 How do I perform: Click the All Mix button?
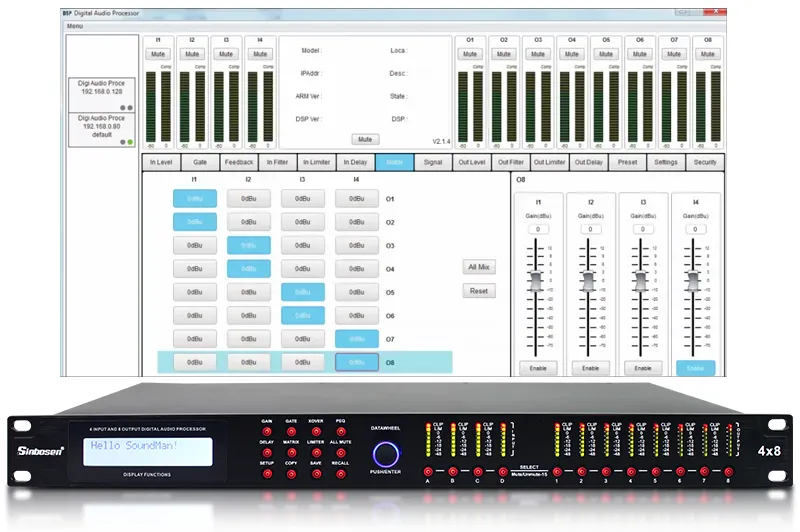click(x=479, y=267)
